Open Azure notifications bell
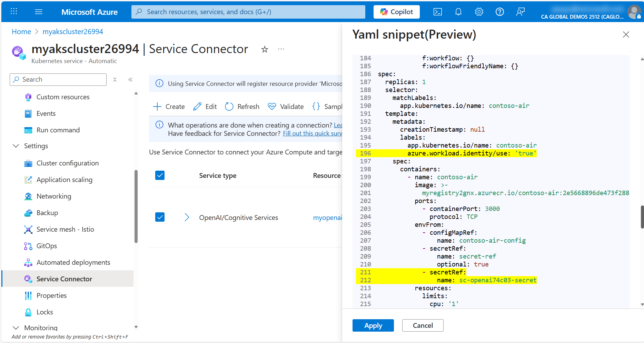Image resolution: width=644 pixels, height=343 pixels. (458, 11)
